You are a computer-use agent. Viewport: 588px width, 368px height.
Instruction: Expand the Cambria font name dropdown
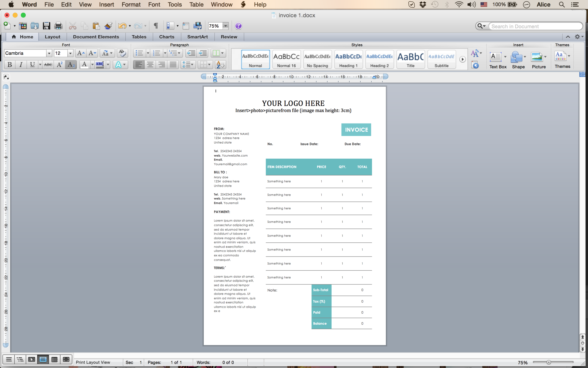coord(49,53)
